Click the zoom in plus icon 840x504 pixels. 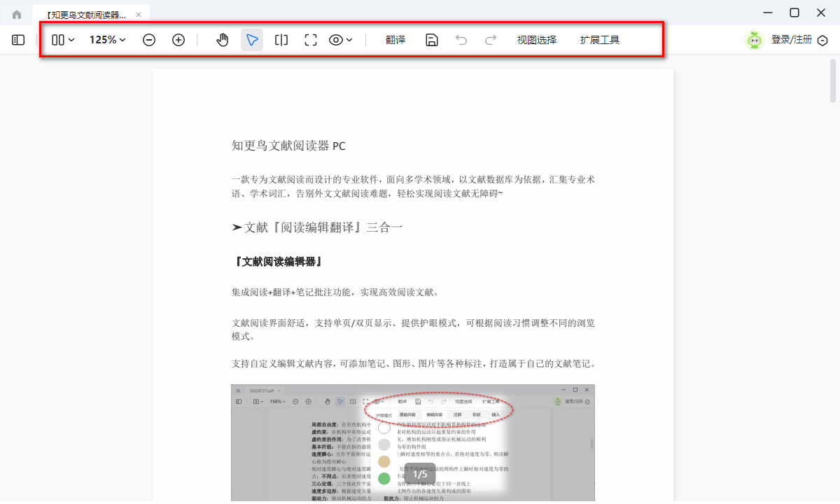(x=178, y=40)
